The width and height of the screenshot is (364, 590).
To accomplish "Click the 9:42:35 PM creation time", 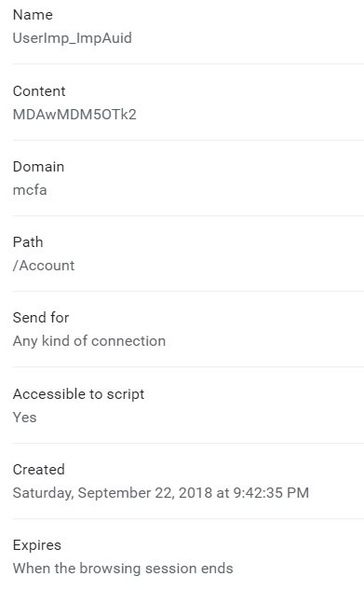I will coord(271,493).
